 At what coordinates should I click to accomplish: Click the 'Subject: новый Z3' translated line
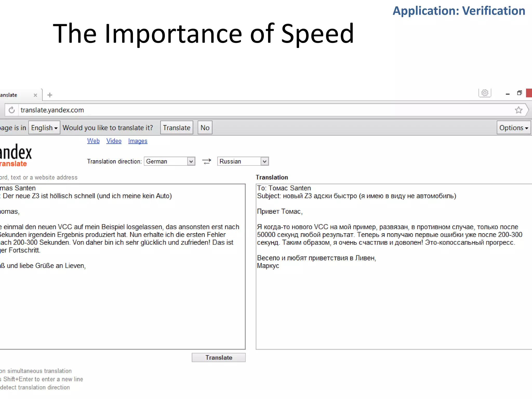pos(356,196)
